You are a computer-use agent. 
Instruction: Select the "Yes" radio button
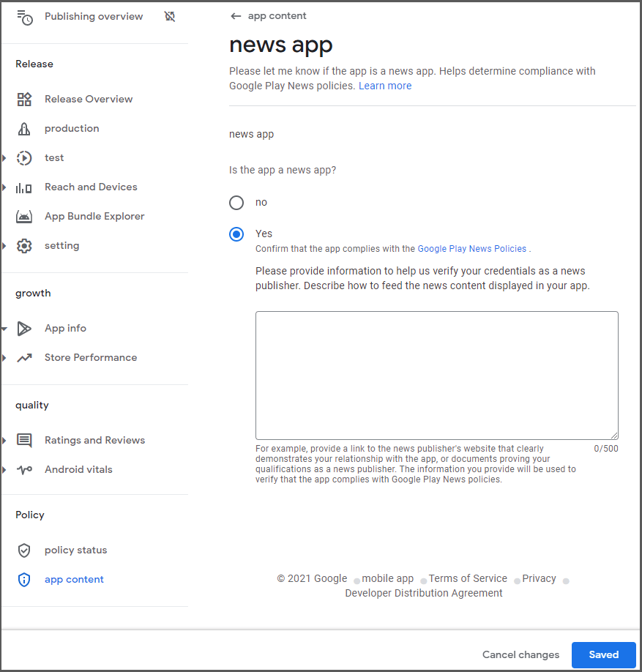[236, 234]
